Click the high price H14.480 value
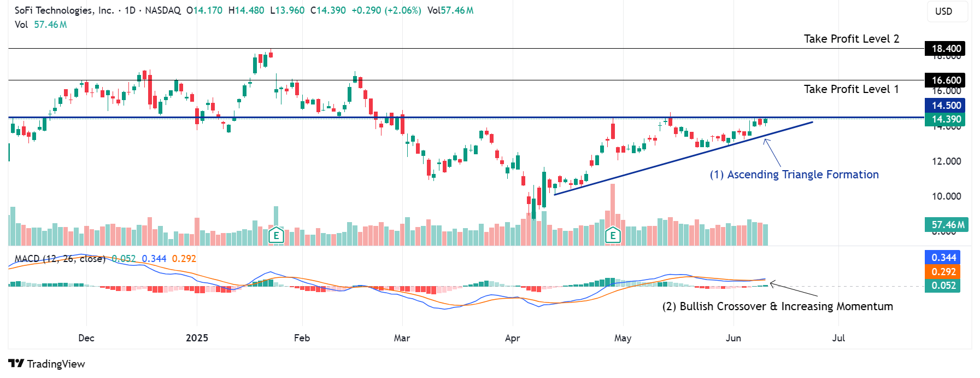The height and width of the screenshot is (378, 980). pyautogui.click(x=246, y=10)
